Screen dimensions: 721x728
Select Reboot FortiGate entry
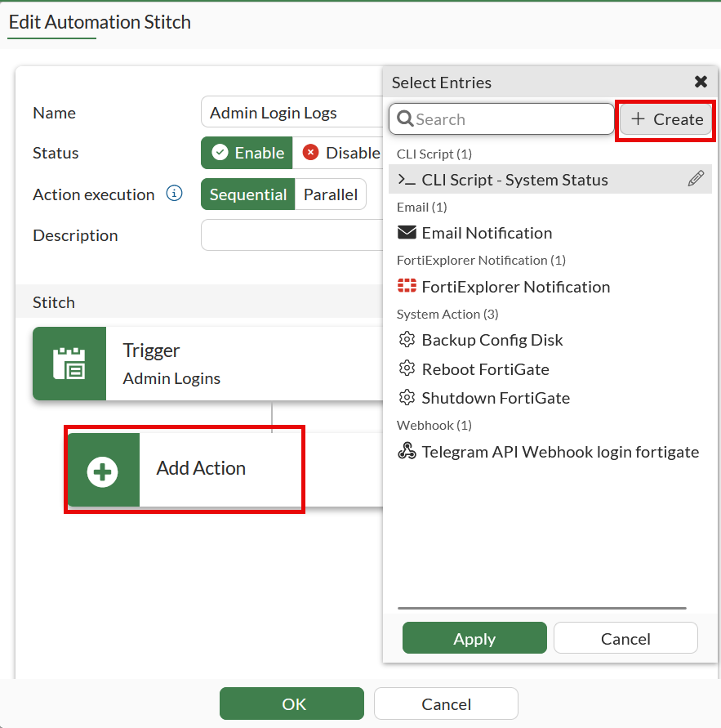point(485,369)
